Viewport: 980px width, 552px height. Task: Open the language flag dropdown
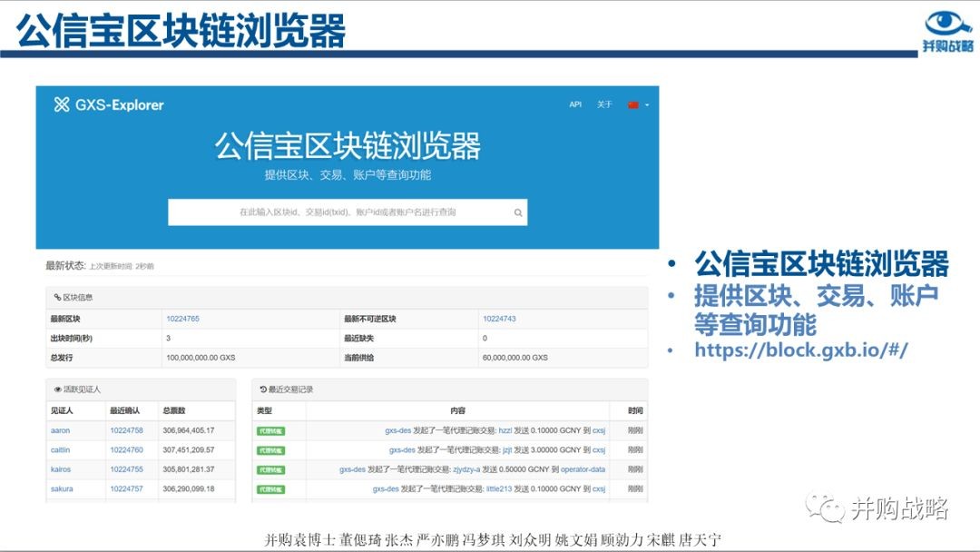[638, 105]
